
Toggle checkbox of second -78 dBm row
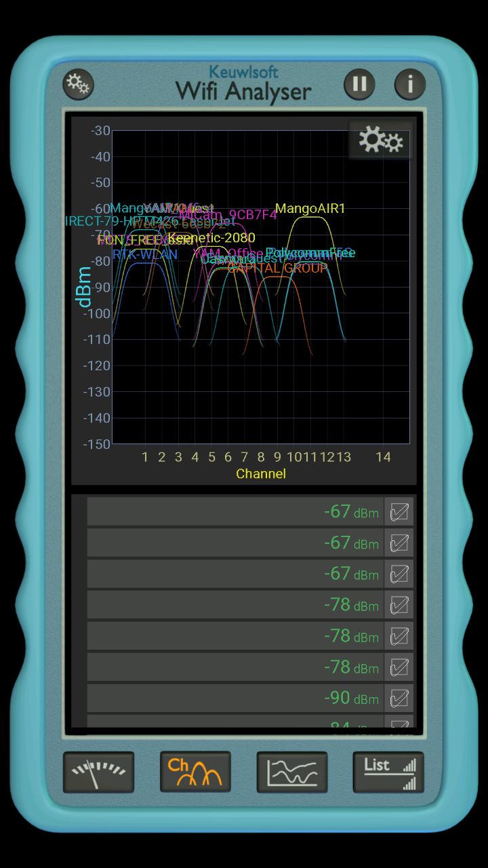[x=399, y=636]
